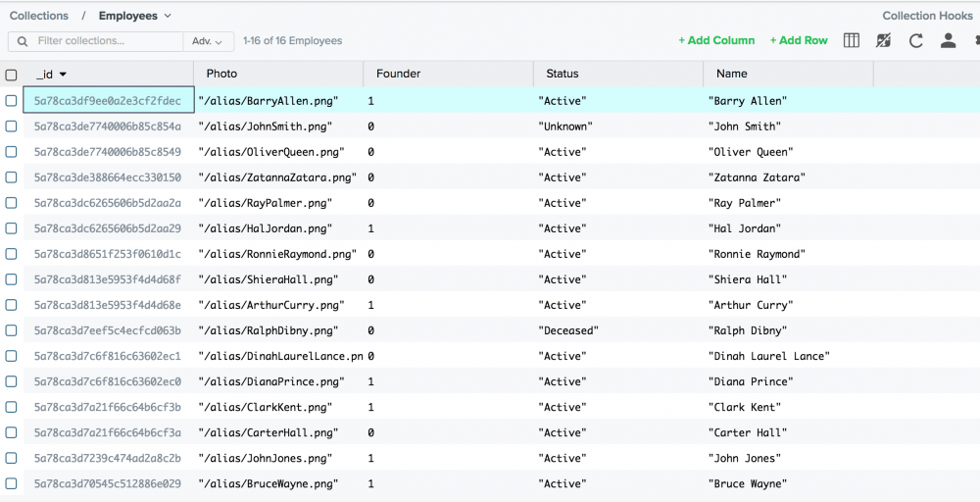Click the Add Row button

point(798,40)
